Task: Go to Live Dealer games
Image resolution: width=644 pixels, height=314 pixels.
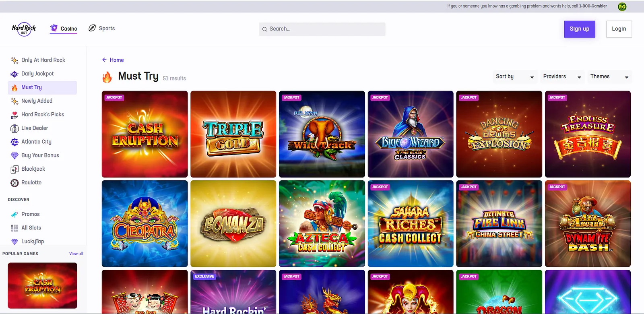Action: (35, 128)
